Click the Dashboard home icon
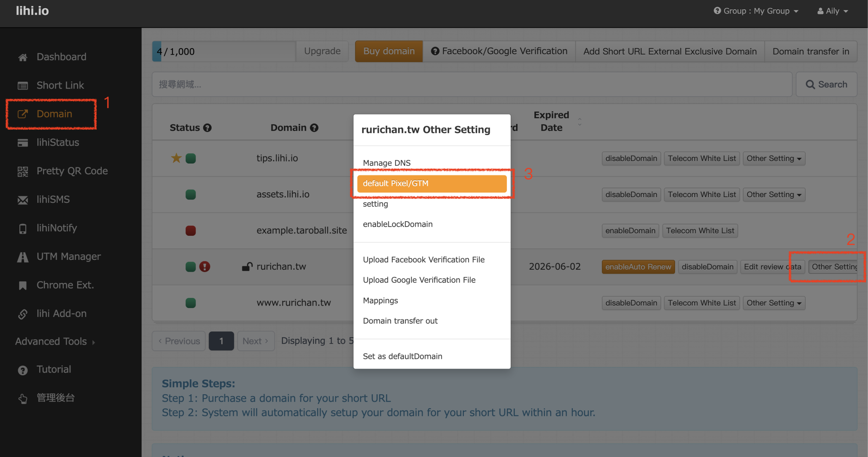 (23, 57)
